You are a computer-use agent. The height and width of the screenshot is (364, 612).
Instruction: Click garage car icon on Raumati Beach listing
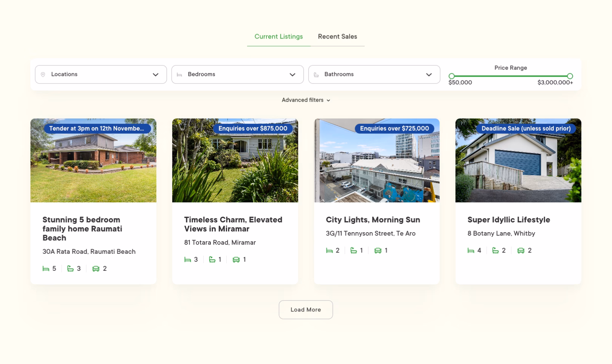96,269
